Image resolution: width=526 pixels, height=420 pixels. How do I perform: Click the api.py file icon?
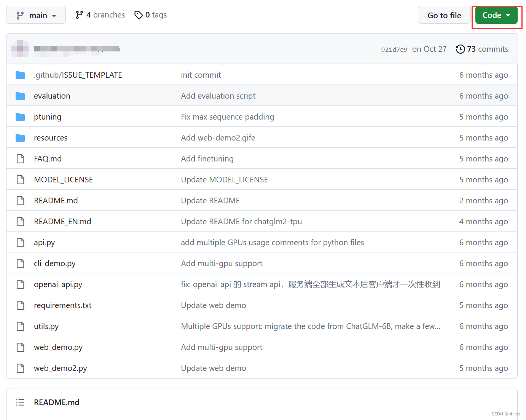coord(20,243)
